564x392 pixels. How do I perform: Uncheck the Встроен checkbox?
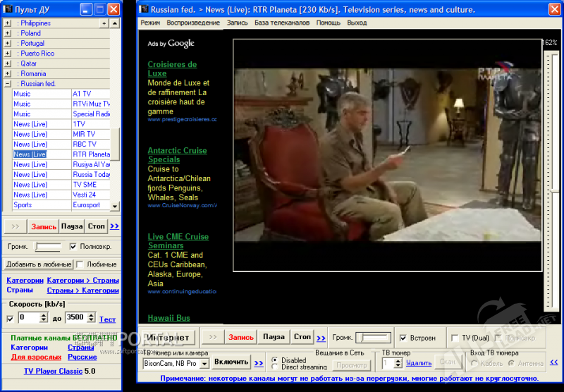tap(403, 338)
